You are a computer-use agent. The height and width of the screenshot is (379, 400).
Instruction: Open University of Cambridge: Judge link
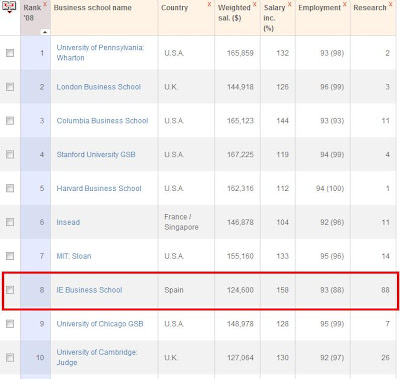click(x=97, y=357)
